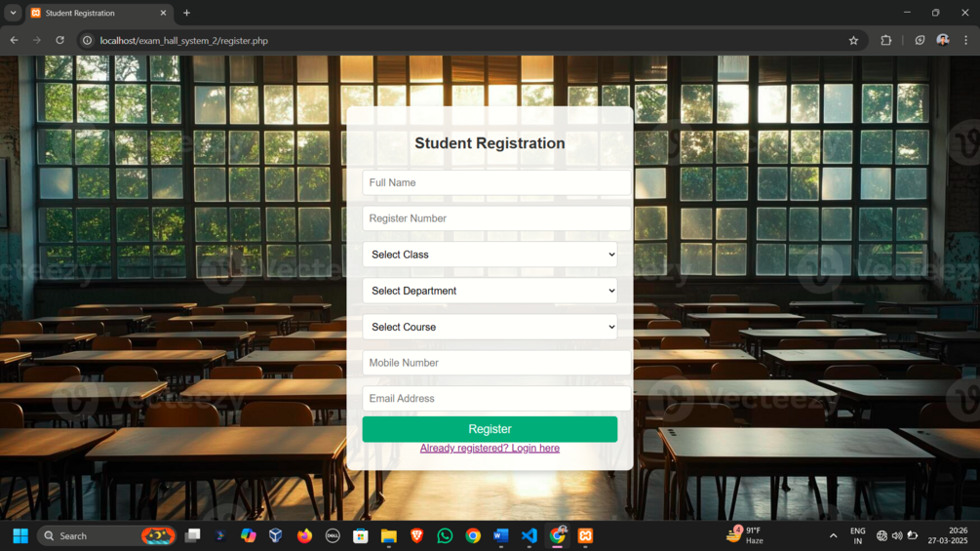Screen dimensions: 980x551
Task: Click the taskbar Search box
Action: point(107,536)
